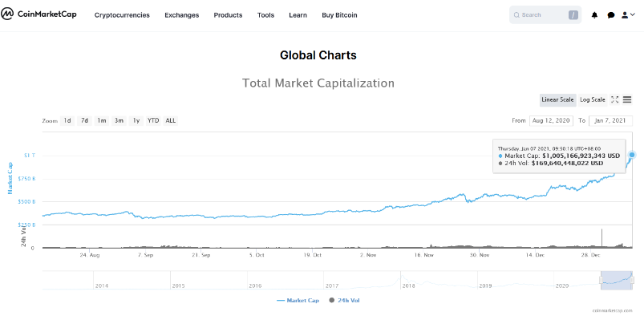Image resolution: width=644 pixels, height=324 pixels.
Task: Open the user account menu
Action: coord(628,14)
